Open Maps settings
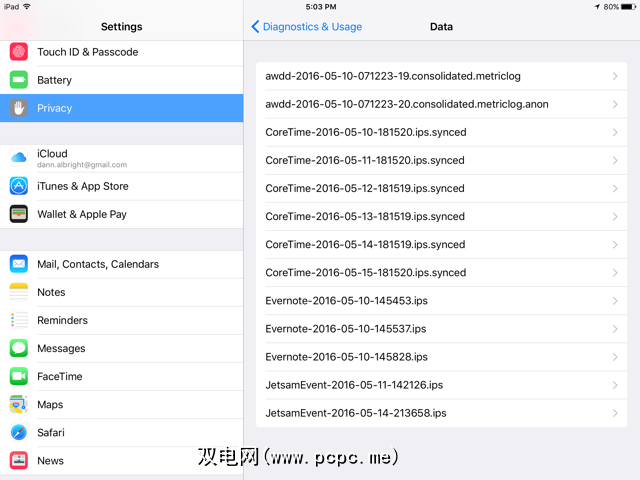The width and height of the screenshot is (640, 480). click(122, 404)
